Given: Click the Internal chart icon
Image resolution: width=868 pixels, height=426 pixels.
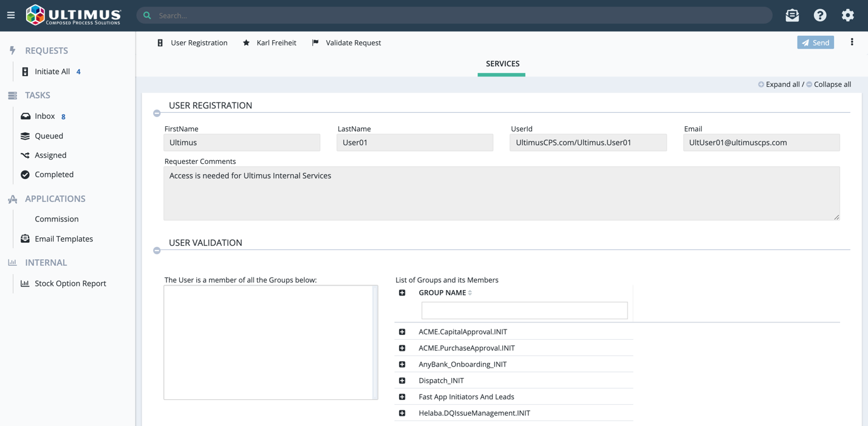Looking at the screenshot, I should (12, 263).
